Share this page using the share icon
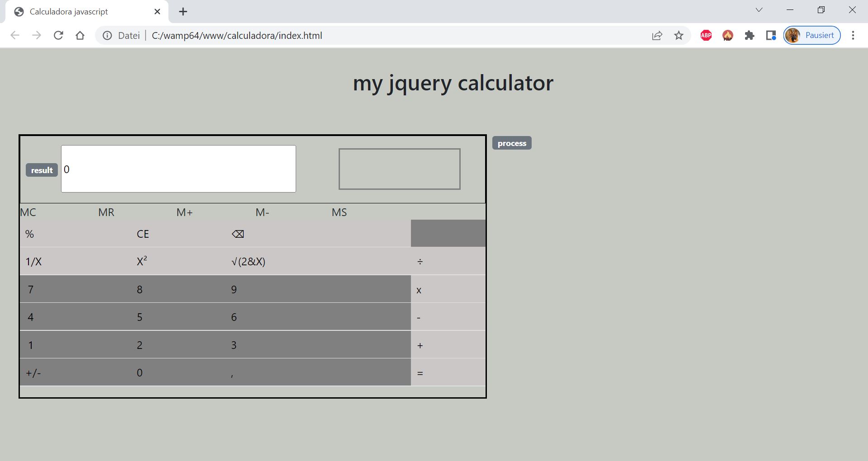Viewport: 868px width, 461px height. (x=657, y=35)
